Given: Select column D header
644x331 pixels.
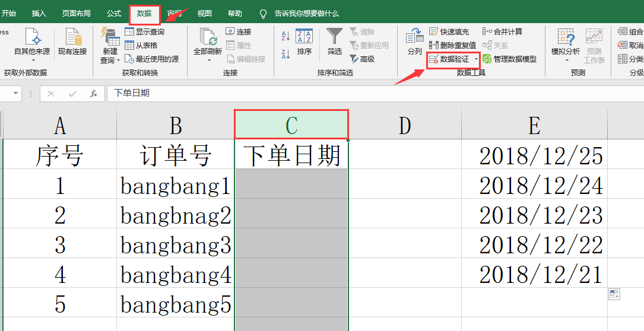Looking at the screenshot, I should click(x=405, y=125).
